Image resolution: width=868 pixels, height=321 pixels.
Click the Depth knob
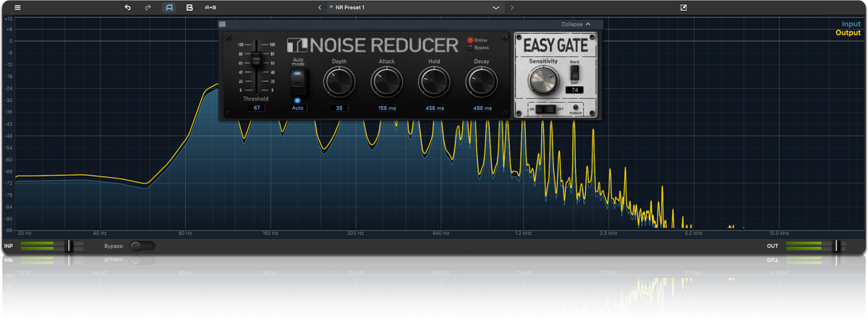[x=339, y=82]
